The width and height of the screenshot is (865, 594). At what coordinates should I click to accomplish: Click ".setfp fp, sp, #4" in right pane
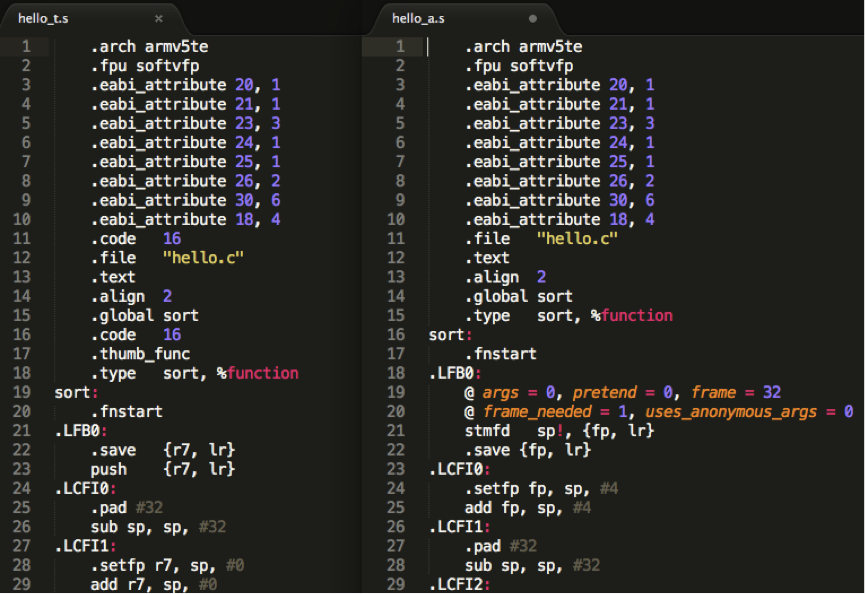point(541,489)
